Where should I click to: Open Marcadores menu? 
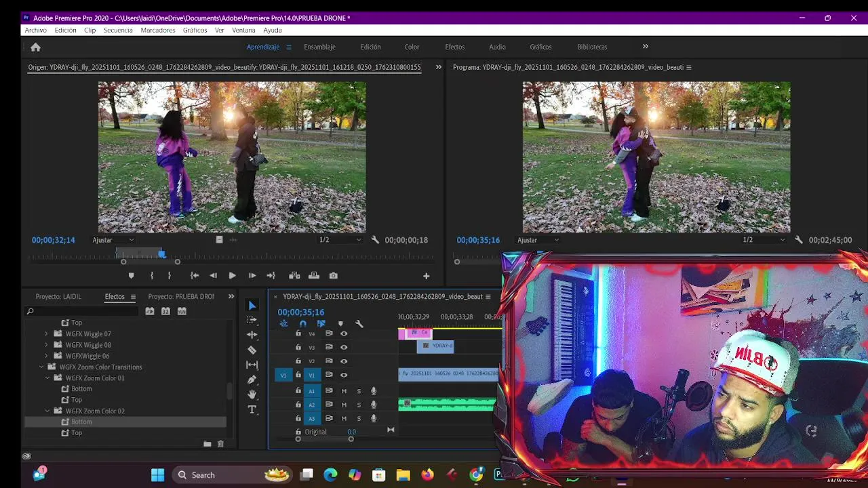click(x=158, y=30)
